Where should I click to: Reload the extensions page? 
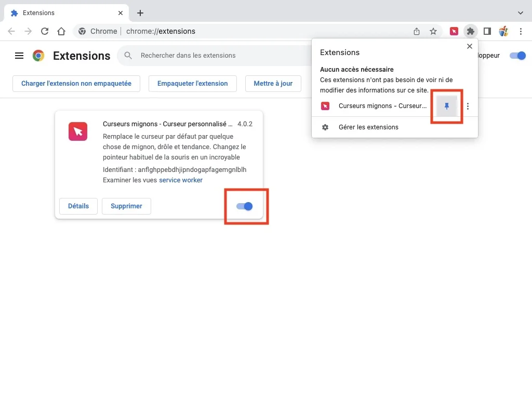pos(45,31)
